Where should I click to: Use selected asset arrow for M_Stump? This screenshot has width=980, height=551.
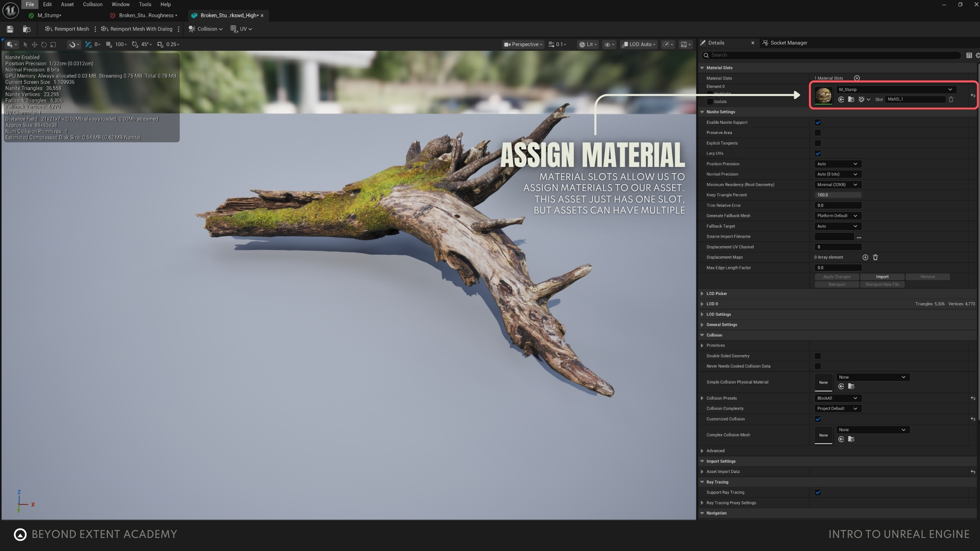coord(841,99)
